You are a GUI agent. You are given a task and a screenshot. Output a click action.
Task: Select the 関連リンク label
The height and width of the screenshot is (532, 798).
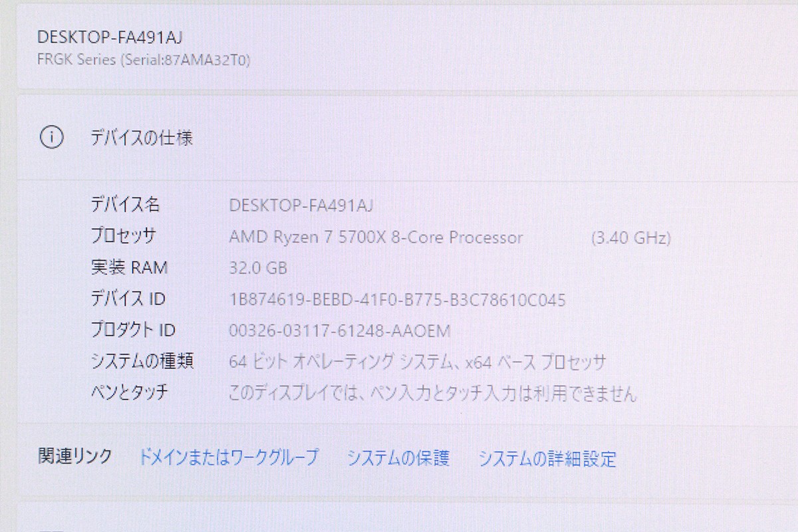[x=75, y=456]
